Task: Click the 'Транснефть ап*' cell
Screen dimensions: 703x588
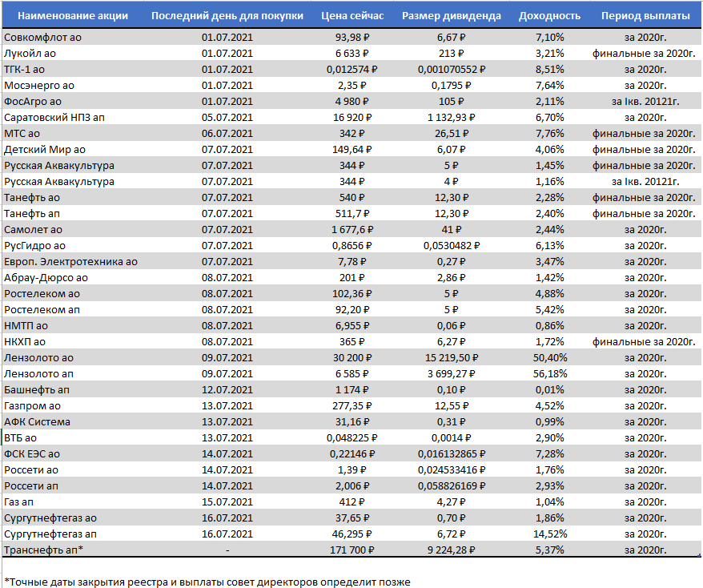Action: 43,550
